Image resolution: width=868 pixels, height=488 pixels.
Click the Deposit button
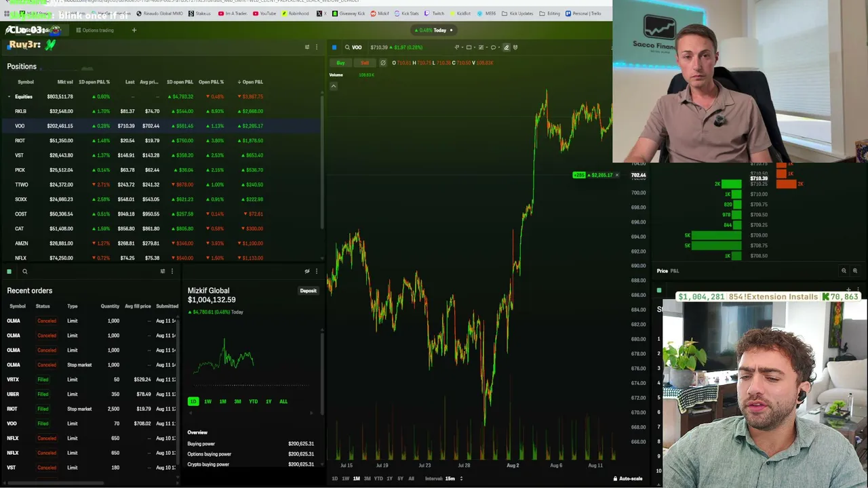pyautogui.click(x=309, y=291)
